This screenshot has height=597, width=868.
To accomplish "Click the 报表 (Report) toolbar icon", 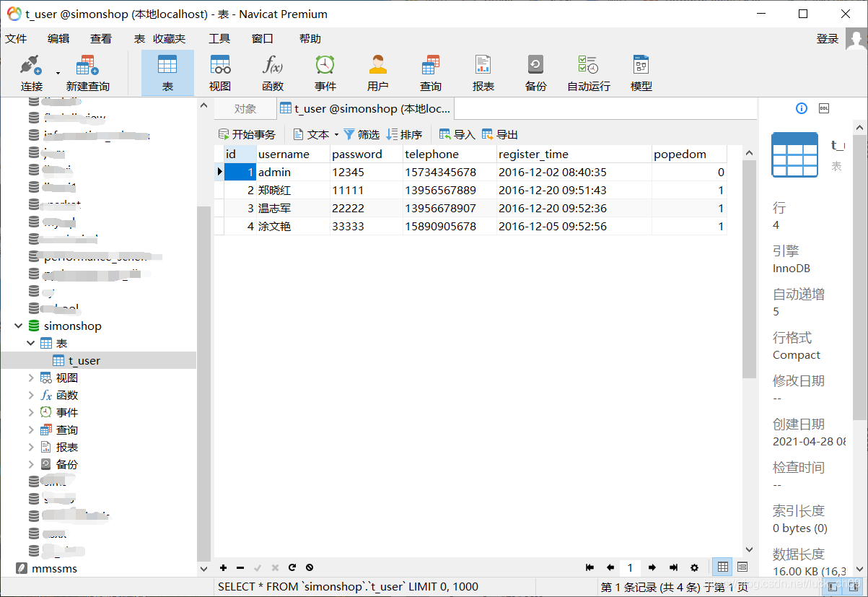I will pyautogui.click(x=483, y=72).
